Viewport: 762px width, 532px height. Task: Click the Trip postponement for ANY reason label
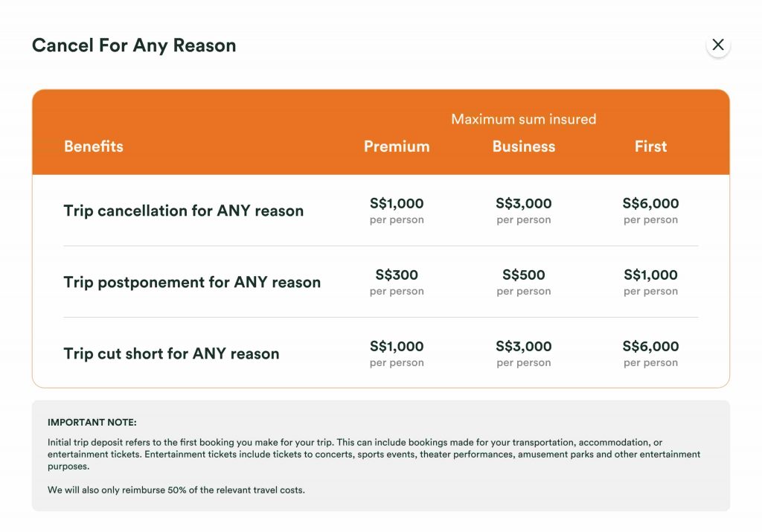[192, 282]
